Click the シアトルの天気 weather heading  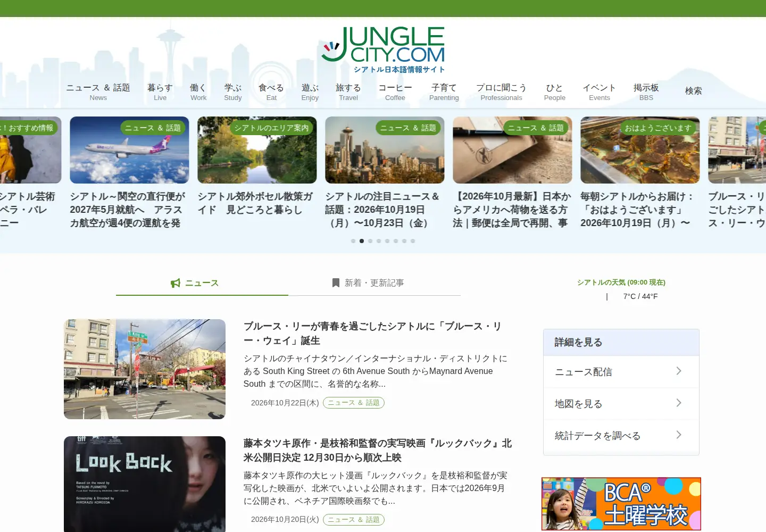click(621, 282)
